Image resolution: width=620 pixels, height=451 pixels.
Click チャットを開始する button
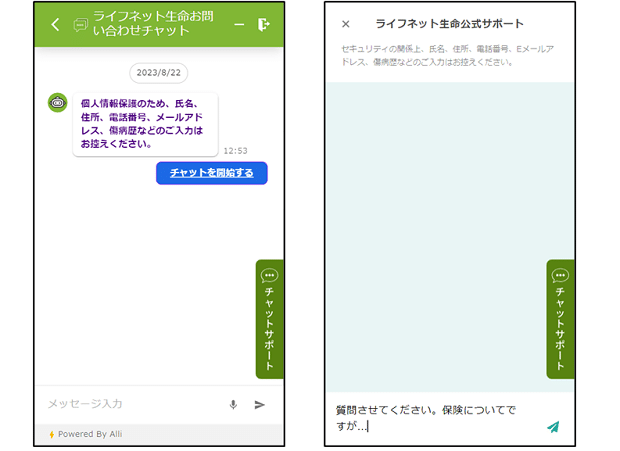click(x=212, y=173)
